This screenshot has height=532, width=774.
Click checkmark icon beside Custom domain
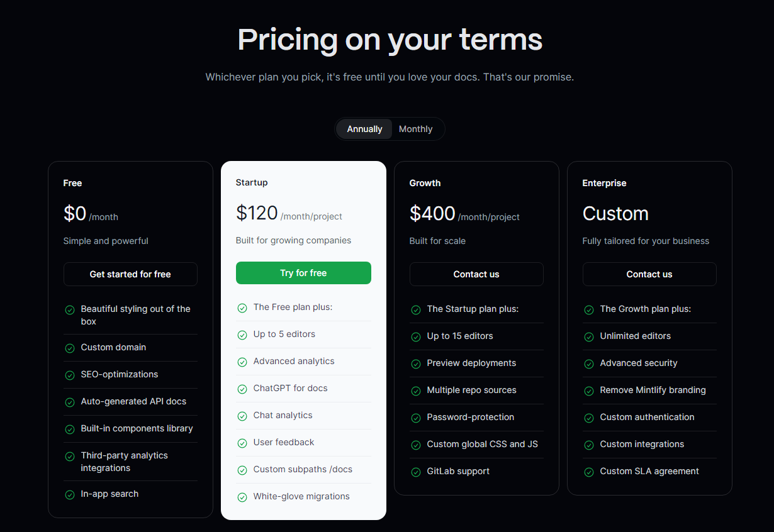click(x=70, y=348)
